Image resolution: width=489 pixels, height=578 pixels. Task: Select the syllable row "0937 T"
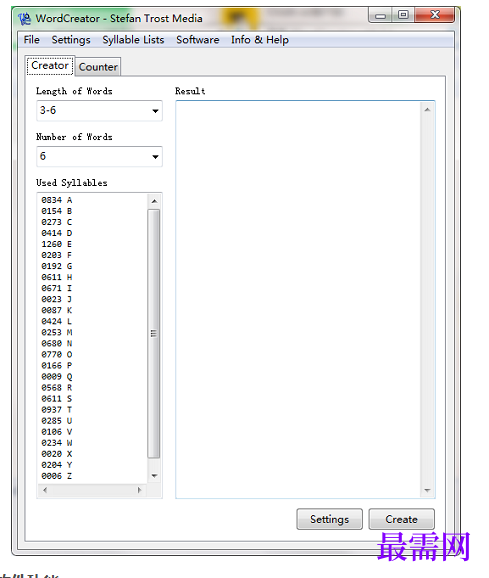[x=57, y=410]
